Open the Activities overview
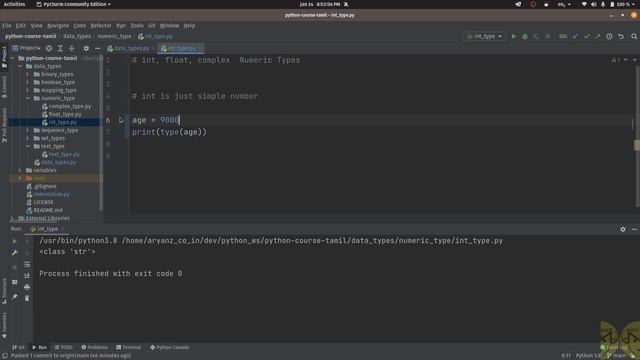 pos(14,4)
